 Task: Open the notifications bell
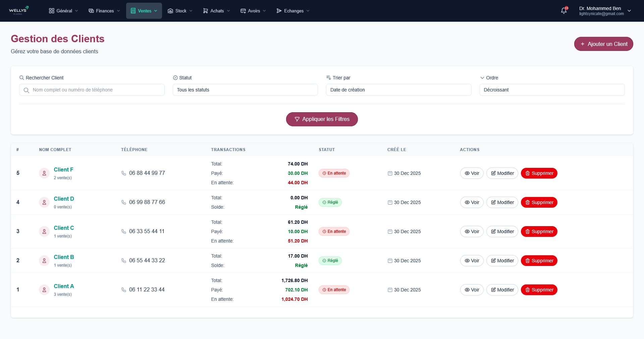(x=564, y=11)
